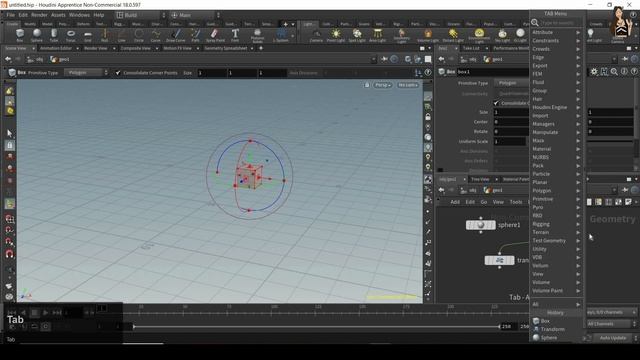This screenshot has height=360, width=640.
Task: Switch to the Geometry Spreadsheet tab
Action: coord(226,48)
